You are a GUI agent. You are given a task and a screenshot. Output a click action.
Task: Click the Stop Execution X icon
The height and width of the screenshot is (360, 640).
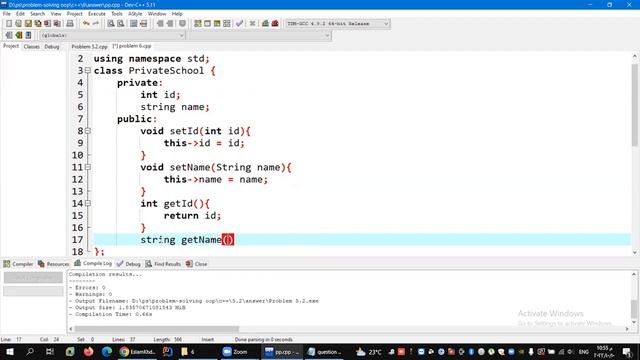pyautogui.click(x=253, y=24)
